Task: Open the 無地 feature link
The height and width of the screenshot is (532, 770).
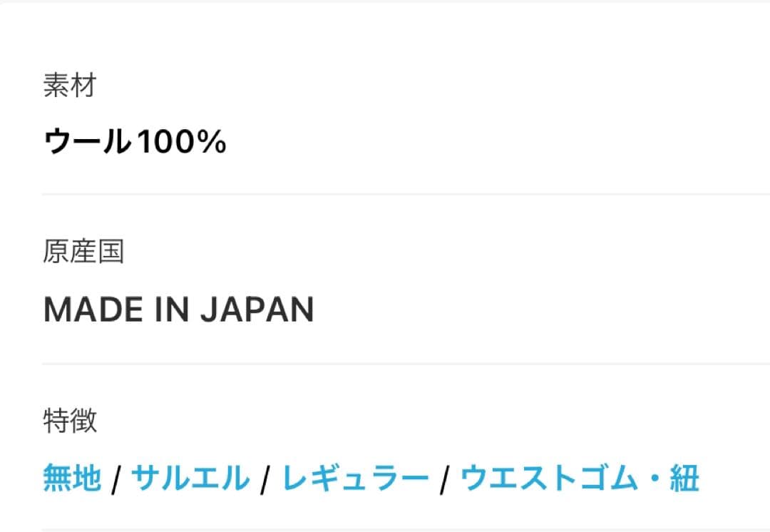Action: (x=72, y=479)
